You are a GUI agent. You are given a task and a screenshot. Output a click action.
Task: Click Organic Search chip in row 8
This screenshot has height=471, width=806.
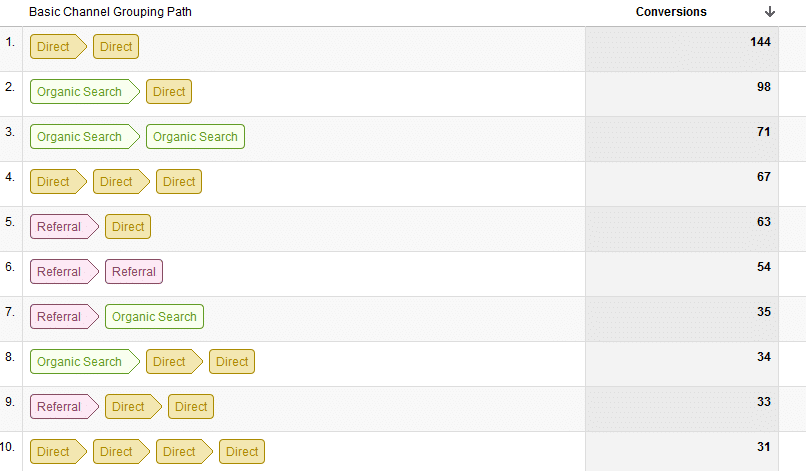click(x=85, y=361)
